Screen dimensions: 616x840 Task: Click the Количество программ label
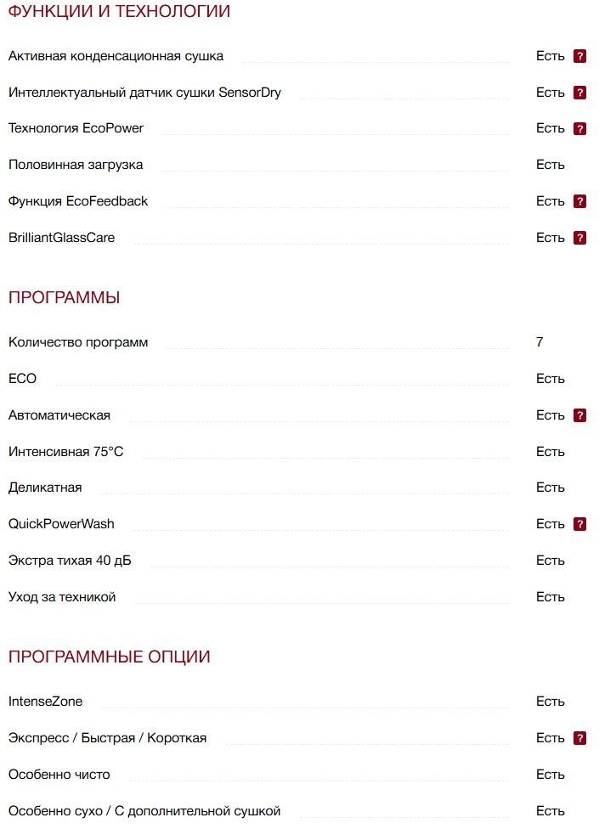click(78, 342)
